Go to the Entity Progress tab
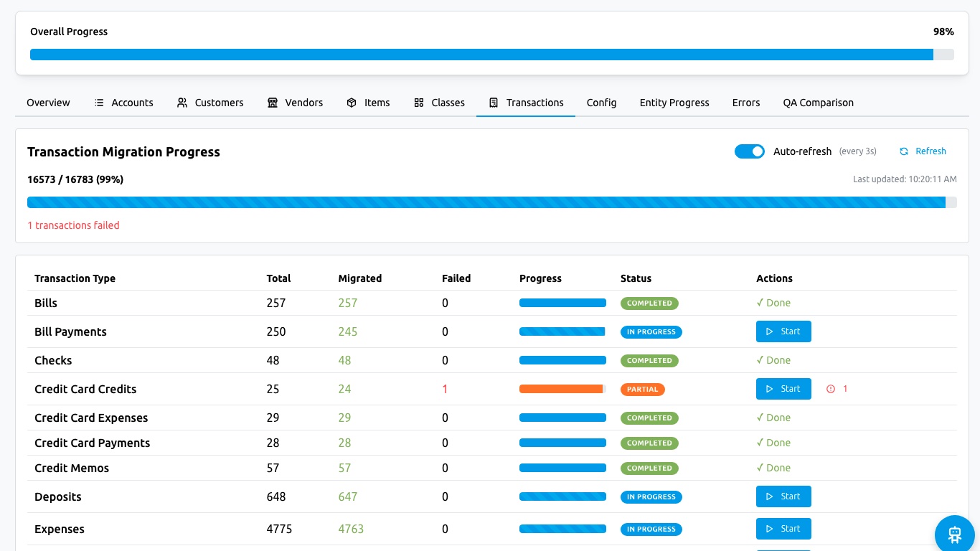This screenshot has height=551, width=980. [x=674, y=103]
